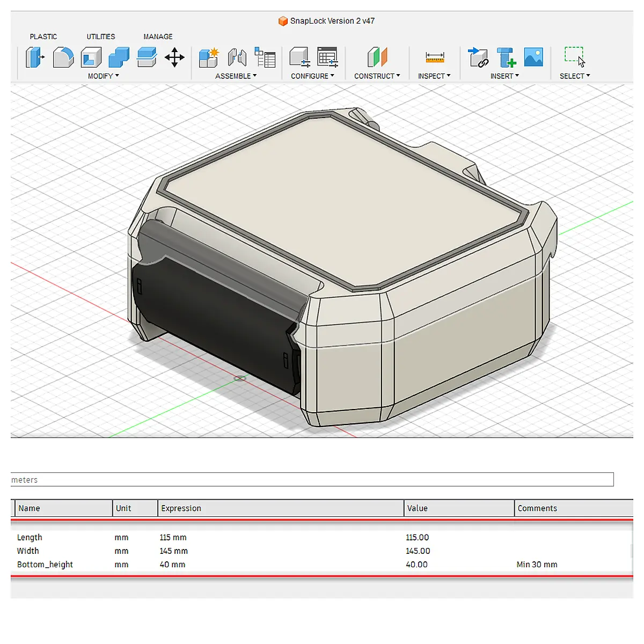Click the New Component icon
Viewport: 644px width, 644px height.
(209, 57)
